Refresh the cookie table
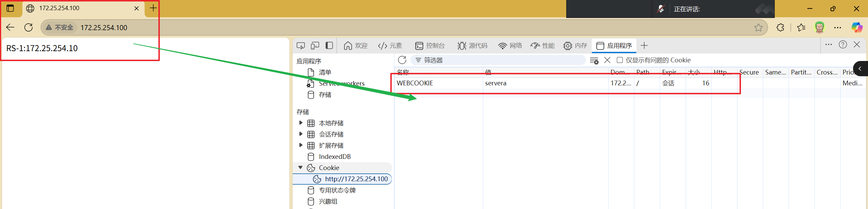Screen dimensions: 868x209 tap(402, 60)
